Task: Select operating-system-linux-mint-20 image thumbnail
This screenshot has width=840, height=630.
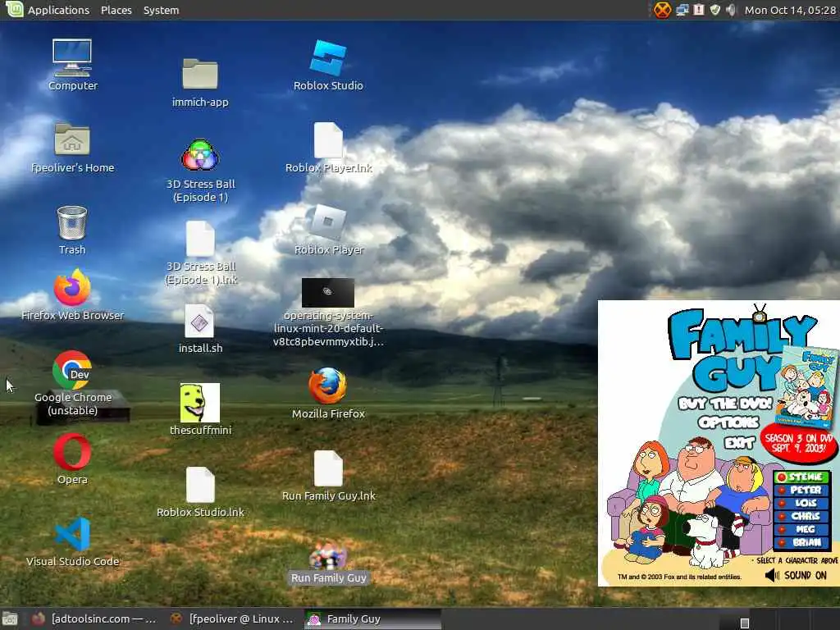Action: pos(328,293)
